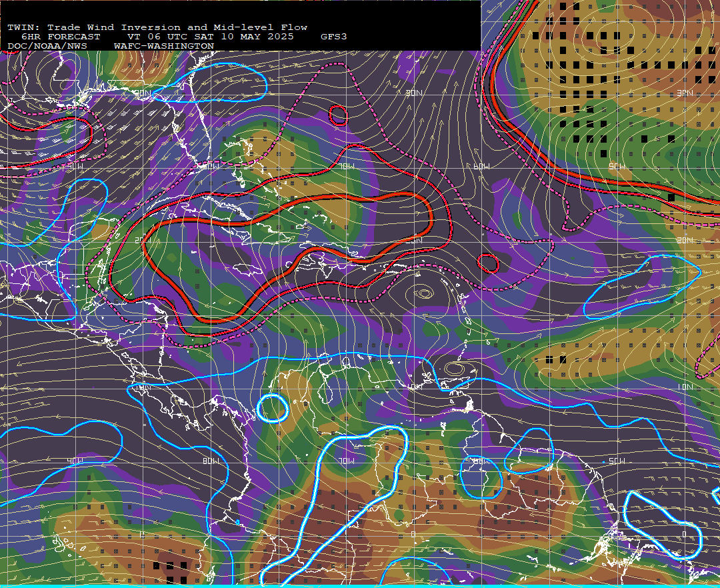The height and width of the screenshot is (588, 720).
Task: Click the valid time "VT 06 UTC SAT 10 MAY 2025"
Action: coord(210,37)
